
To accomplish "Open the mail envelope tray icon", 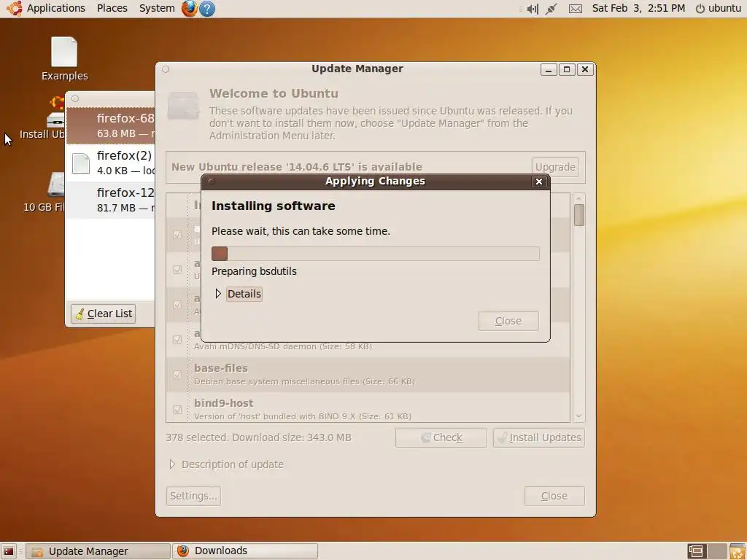I will [x=576, y=9].
